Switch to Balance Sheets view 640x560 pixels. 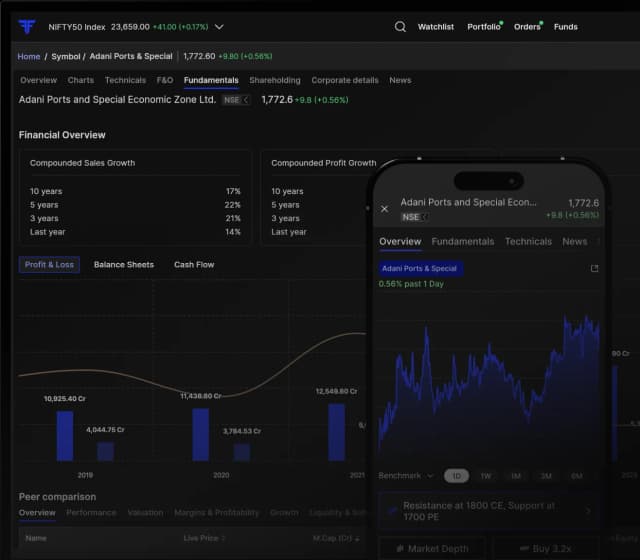point(124,264)
